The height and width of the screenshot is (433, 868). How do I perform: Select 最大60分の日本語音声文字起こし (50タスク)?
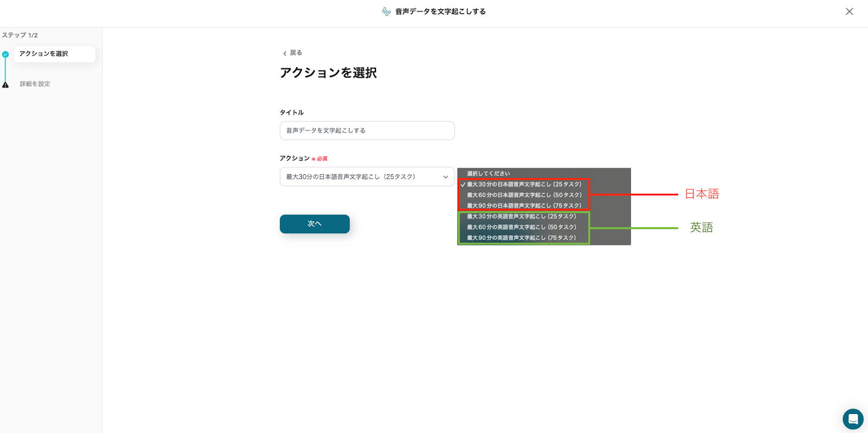click(x=524, y=195)
